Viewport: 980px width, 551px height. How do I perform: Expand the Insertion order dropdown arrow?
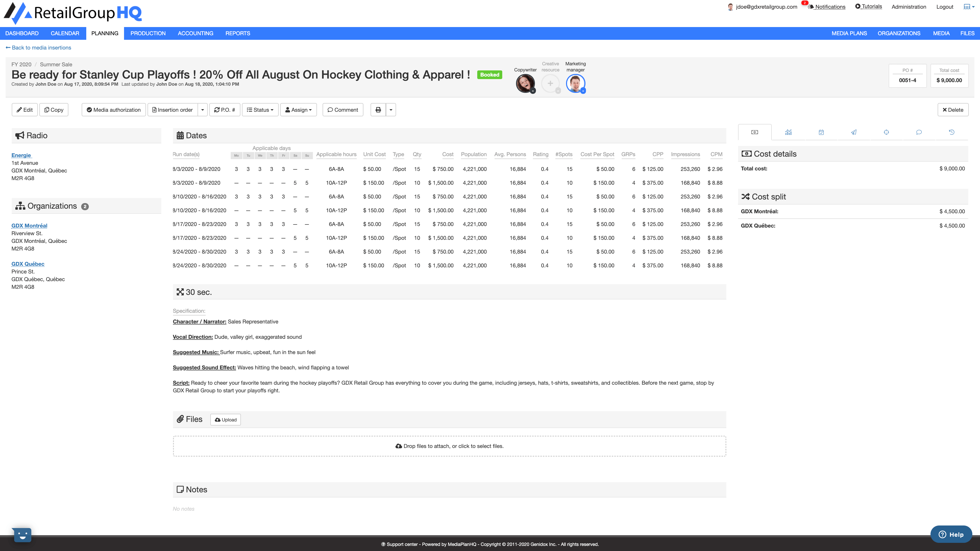(x=203, y=109)
